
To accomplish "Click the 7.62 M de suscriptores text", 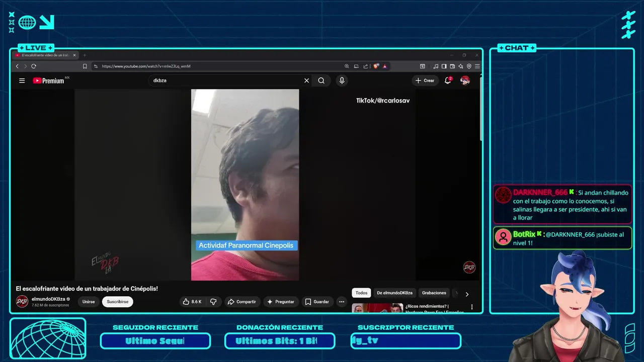I will (x=50, y=305).
